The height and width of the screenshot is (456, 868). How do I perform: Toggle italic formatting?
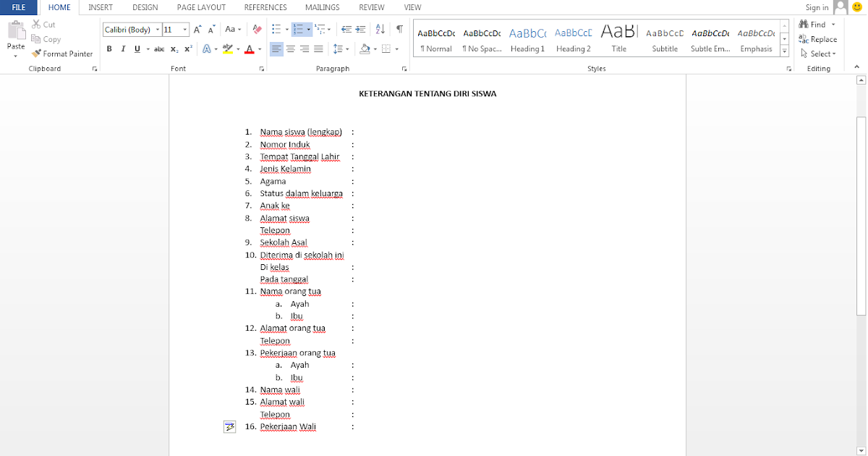click(x=123, y=49)
